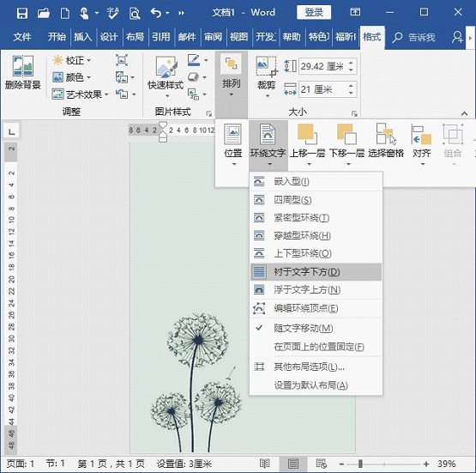The height and width of the screenshot is (473, 476).
Task: Click the 快速样式 quick styles button
Action: click(166, 76)
